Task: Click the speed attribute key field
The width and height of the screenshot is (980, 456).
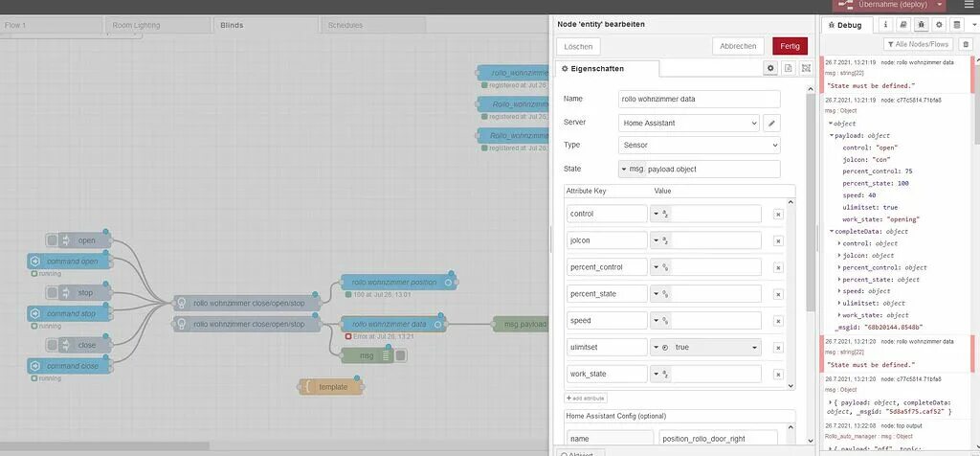Action: pyautogui.click(x=607, y=321)
